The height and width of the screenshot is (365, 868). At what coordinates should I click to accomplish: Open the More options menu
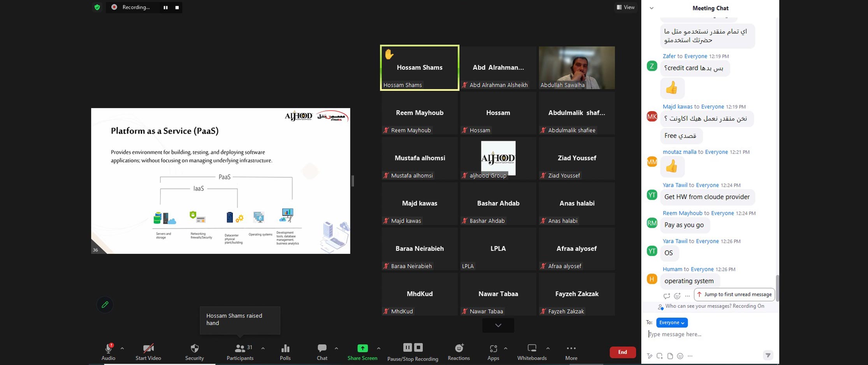[x=571, y=349]
